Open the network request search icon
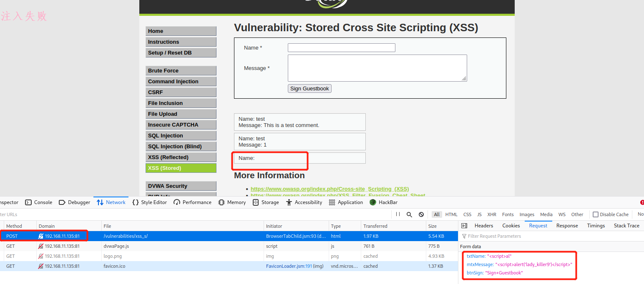 click(x=410, y=214)
